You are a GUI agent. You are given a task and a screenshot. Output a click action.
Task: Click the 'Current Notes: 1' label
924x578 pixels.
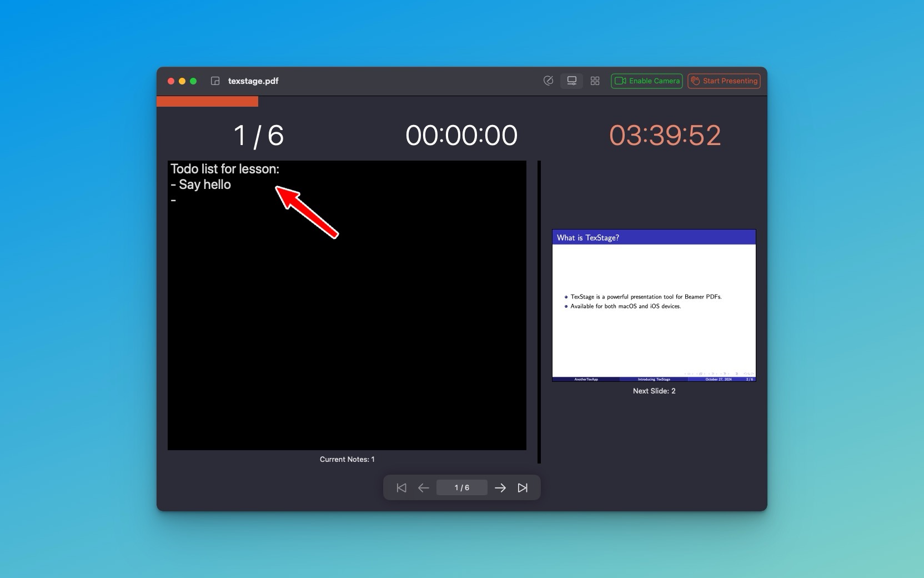pyautogui.click(x=347, y=459)
